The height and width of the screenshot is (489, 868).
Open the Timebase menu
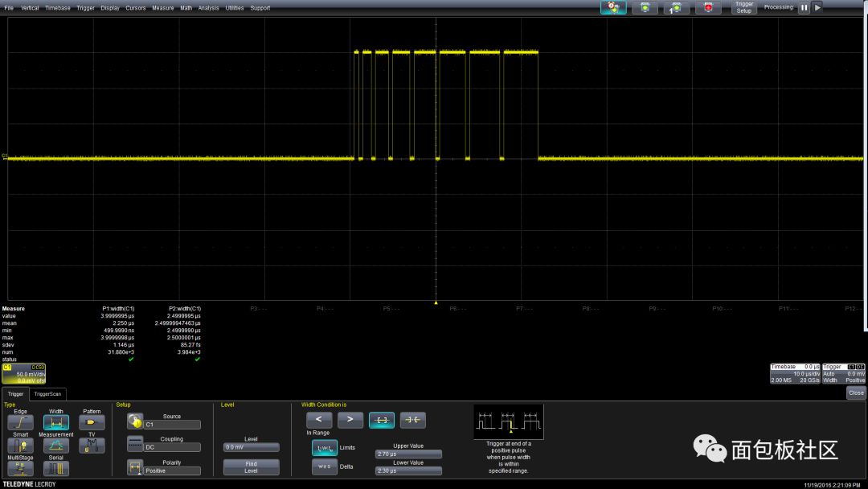(57, 8)
